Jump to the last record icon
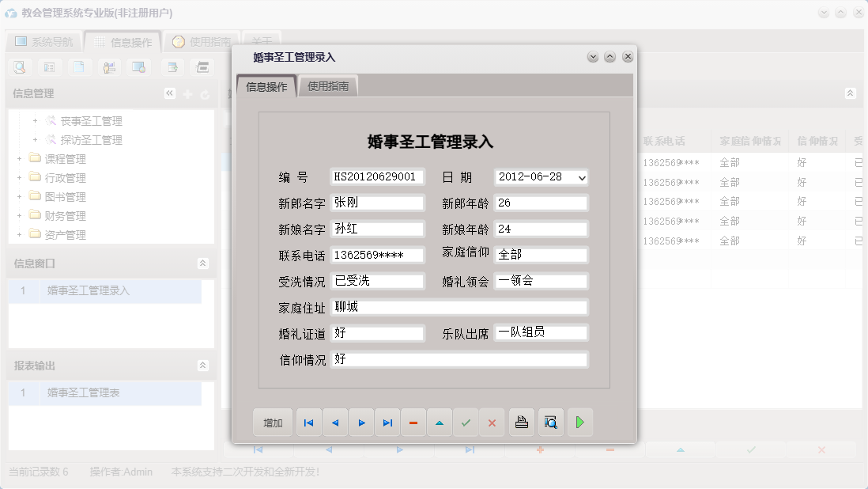The image size is (868, 489). tap(387, 422)
